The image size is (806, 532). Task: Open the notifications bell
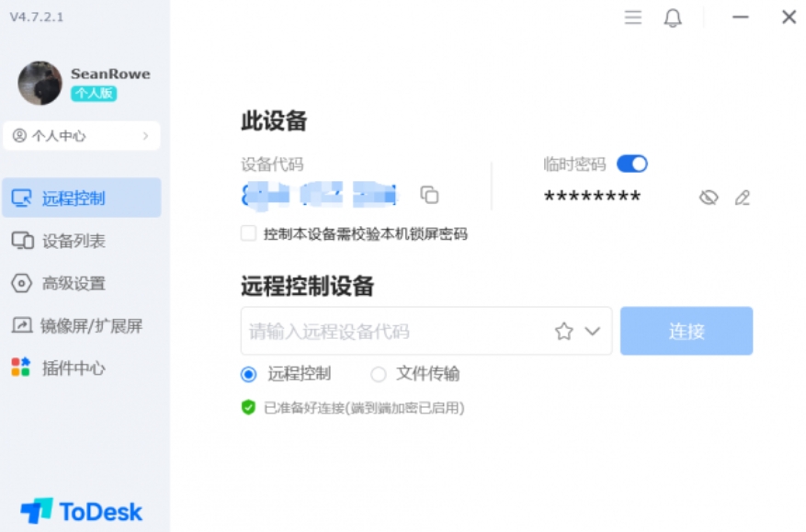click(x=672, y=17)
